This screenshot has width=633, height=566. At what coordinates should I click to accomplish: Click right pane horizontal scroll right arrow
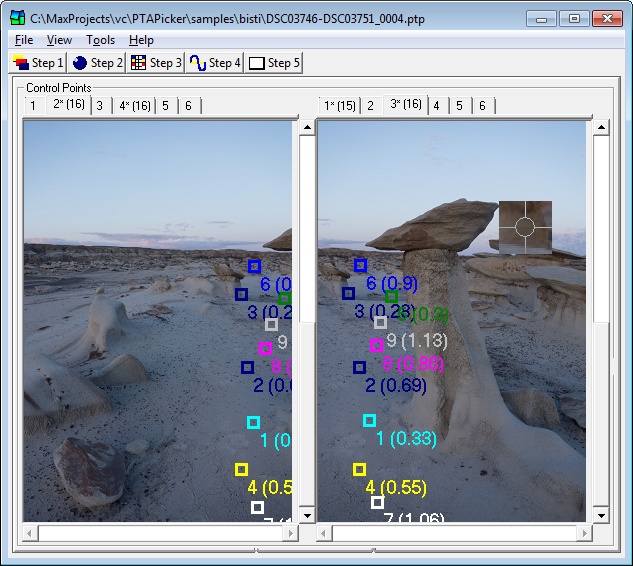[585, 533]
